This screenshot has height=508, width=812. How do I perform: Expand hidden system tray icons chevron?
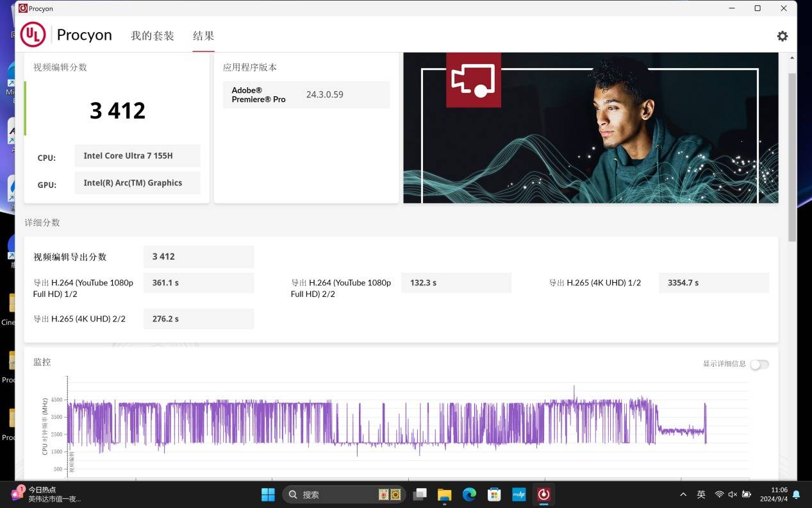tap(683, 495)
